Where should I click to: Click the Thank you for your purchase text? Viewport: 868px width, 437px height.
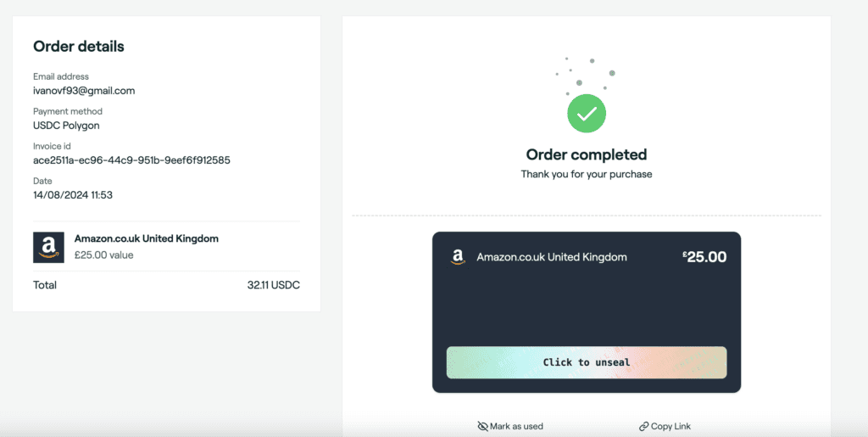point(587,174)
